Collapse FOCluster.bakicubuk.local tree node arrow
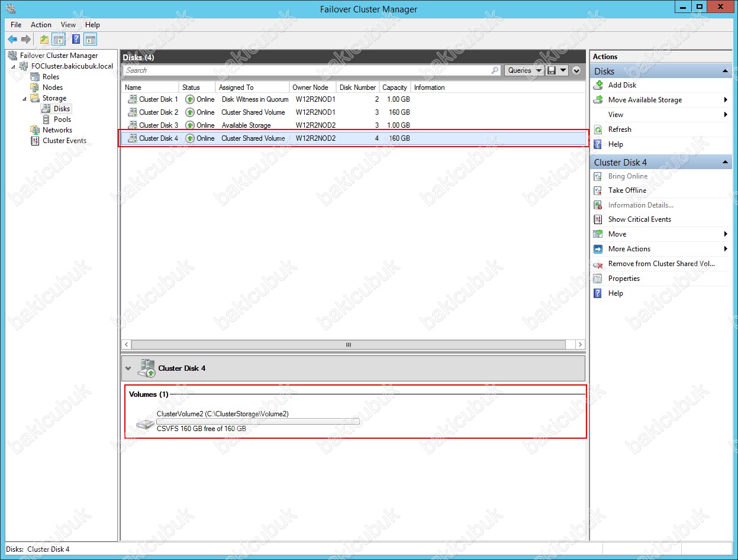The height and width of the screenshot is (560, 738). click(x=14, y=66)
